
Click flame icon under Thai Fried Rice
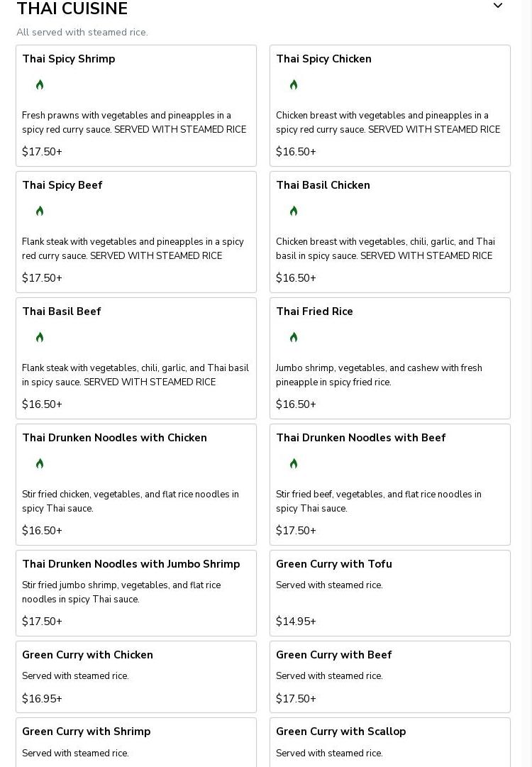[294, 337]
